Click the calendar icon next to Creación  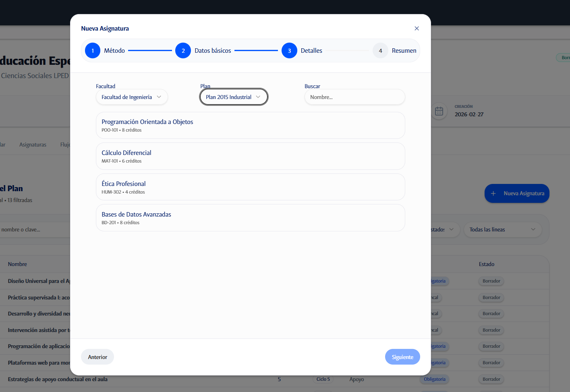point(439,111)
